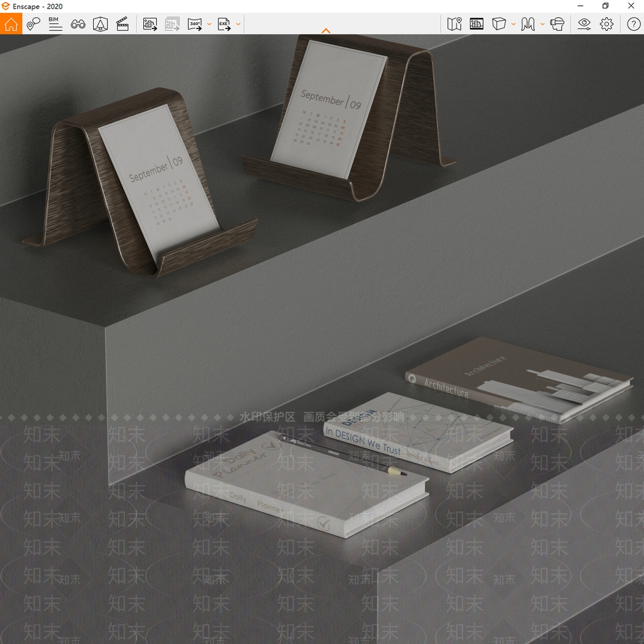Open Visual Settings eye icon
Screen dimensions: 644x644
point(584,24)
